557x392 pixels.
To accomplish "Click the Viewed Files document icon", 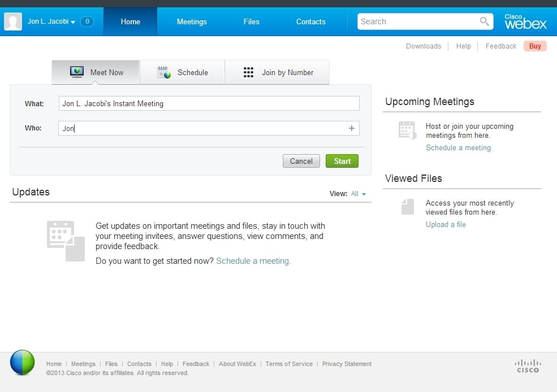I will pos(407,207).
